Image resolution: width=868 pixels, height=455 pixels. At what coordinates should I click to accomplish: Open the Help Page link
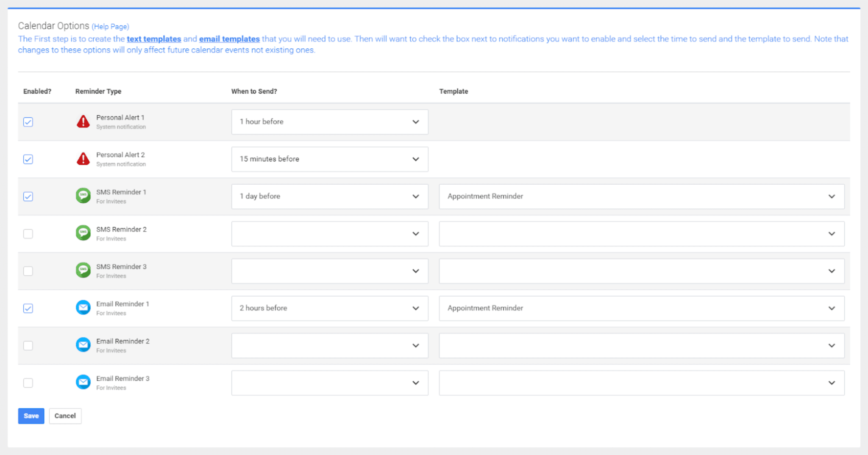(x=110, y=26)
